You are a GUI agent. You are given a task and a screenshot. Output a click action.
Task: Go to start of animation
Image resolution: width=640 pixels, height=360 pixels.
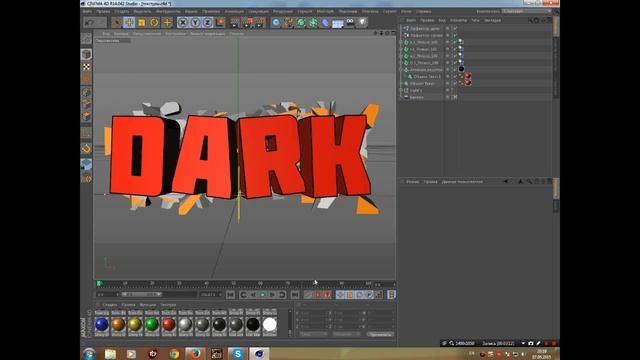tap(231, 295)
